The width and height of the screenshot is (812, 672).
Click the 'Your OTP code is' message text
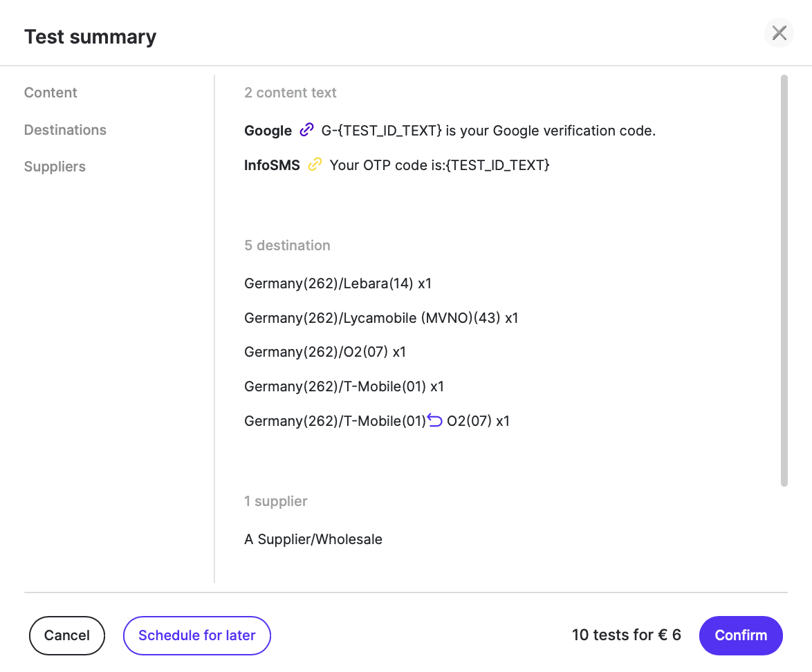[439, 165]
